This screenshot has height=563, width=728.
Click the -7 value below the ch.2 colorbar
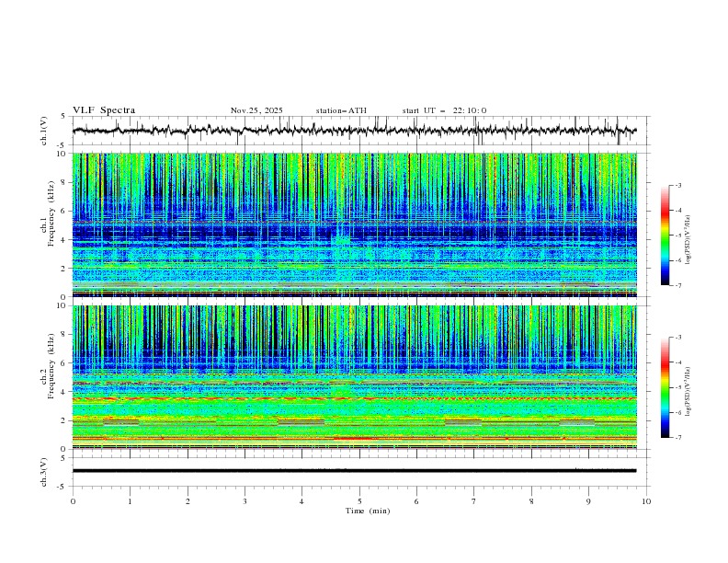coord(677,438)
